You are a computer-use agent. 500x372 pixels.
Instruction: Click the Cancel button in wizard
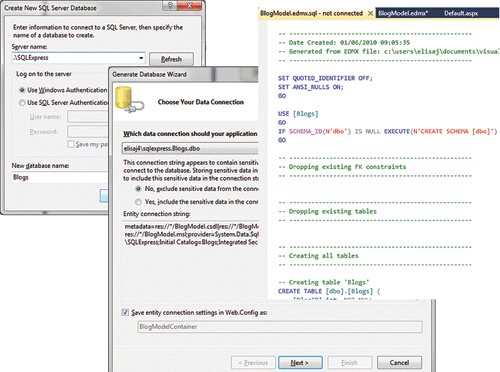pyautogui.click(x=399, y=363)
